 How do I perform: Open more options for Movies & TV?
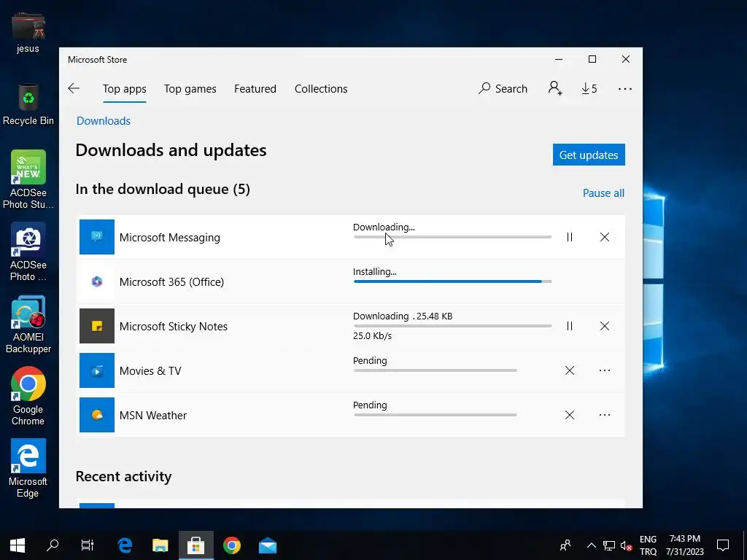(x=605, y=370)
